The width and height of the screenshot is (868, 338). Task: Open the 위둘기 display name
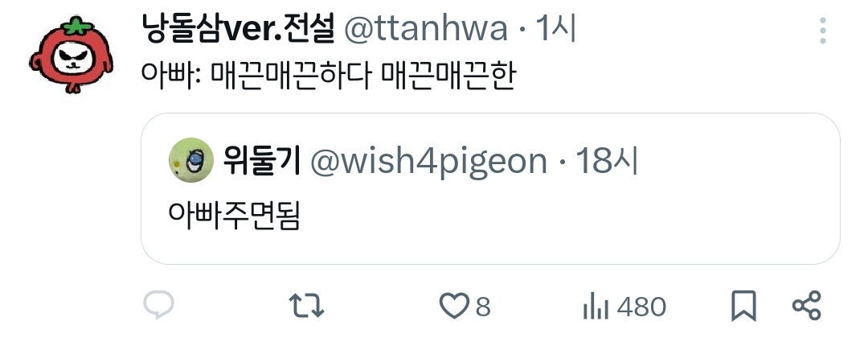[262, 161]
